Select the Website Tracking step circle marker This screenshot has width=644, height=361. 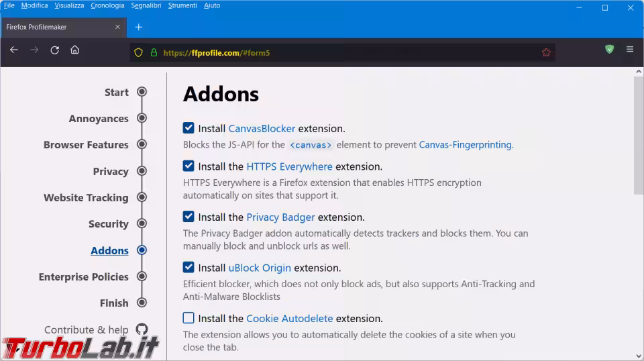142,197
